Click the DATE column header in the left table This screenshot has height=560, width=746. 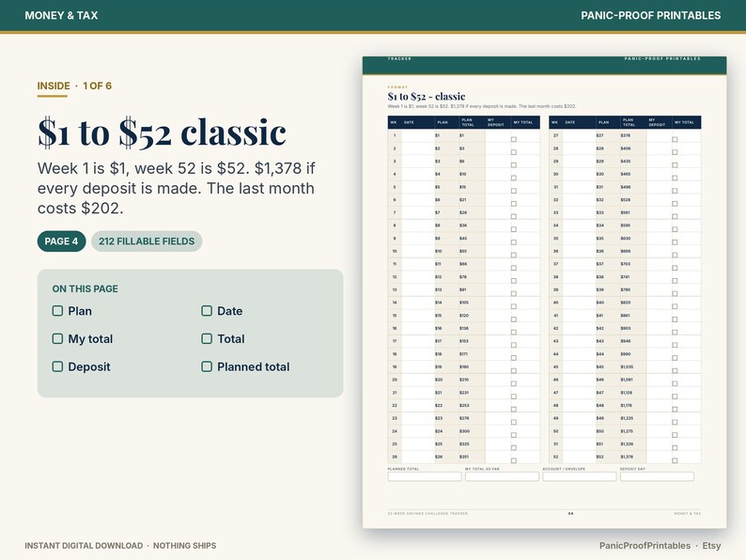(x=409, y=122)
